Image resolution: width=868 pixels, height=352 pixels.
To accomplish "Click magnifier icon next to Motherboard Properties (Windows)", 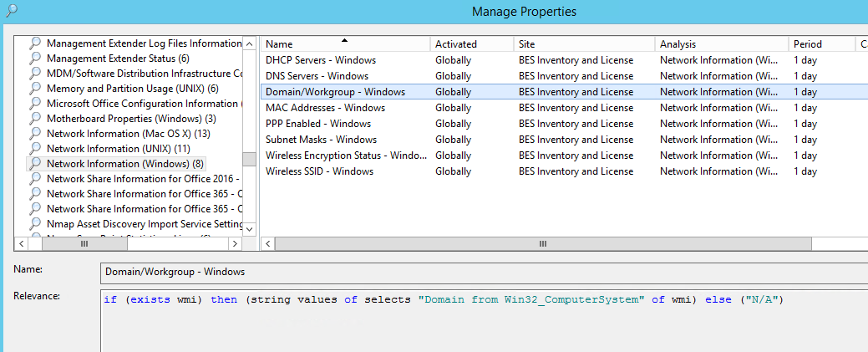I will coord(35,119).
